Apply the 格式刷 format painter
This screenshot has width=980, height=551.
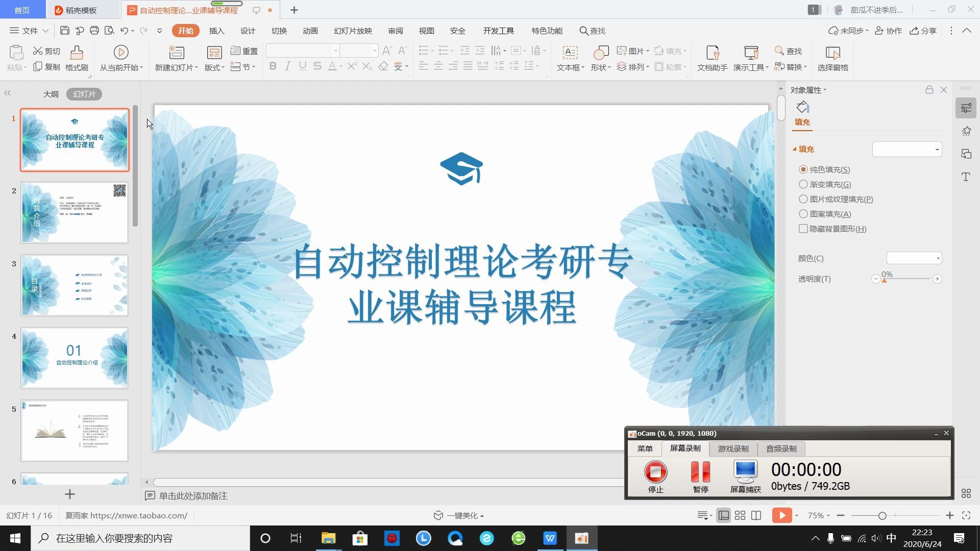(x=76, y=58)
